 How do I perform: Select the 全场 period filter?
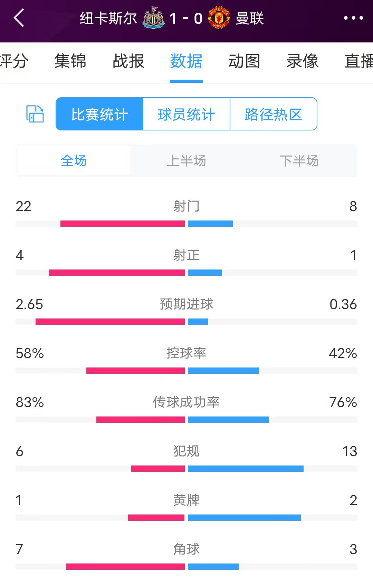point(74,161)
